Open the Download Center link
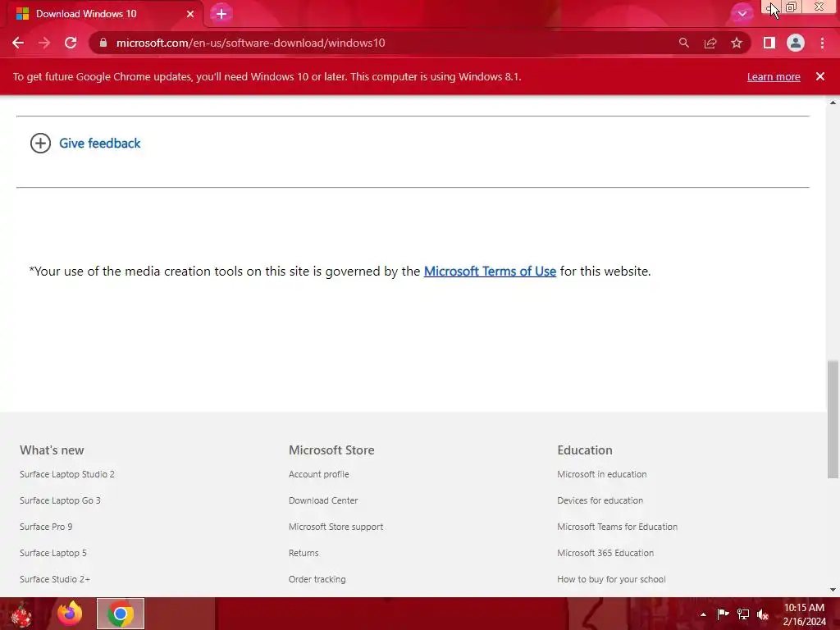840x630 pixels. (323, 500)
